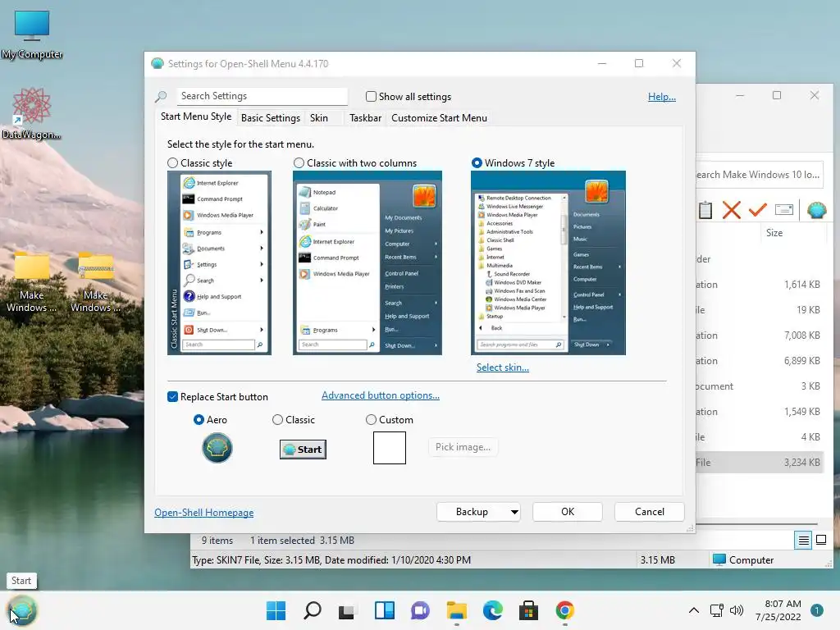
Task: Open File Explorer from the taskbar
Action: point(456,610)
